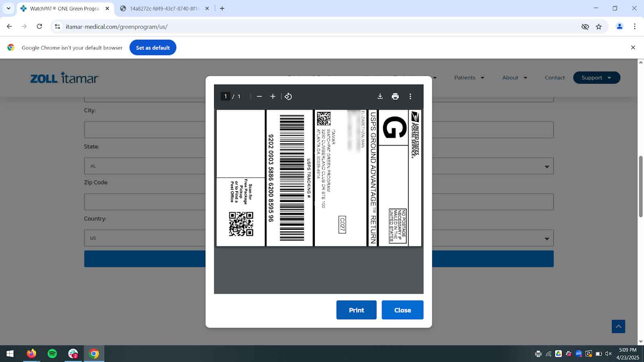644x362 pixels.
Task: Reload the itamar-medical page
Action: pyautogui.click(x=39, y=27)
